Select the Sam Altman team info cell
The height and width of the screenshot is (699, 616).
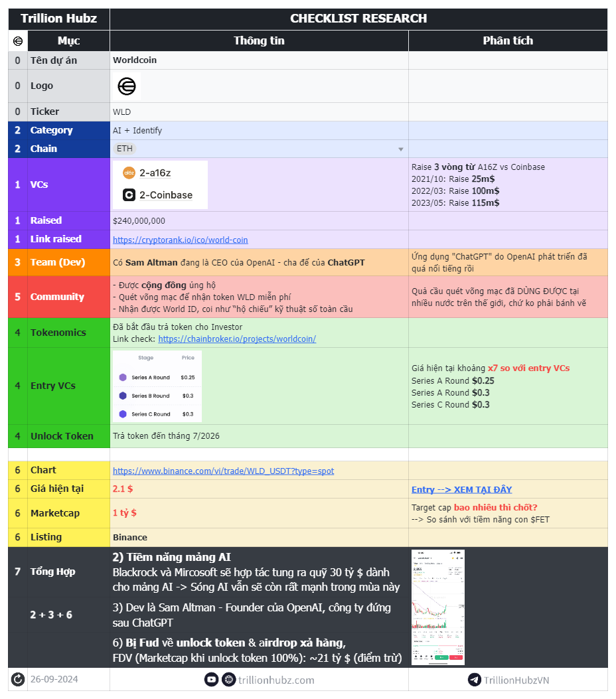click(259, 262)
